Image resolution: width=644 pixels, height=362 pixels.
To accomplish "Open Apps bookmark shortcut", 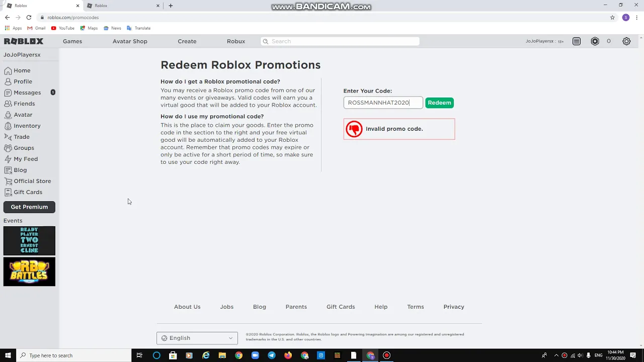I will pos(13,28).
